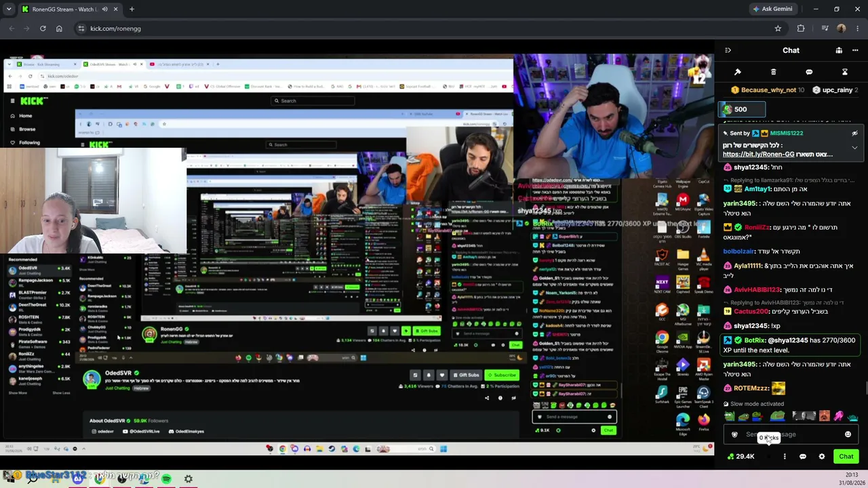Close the RonenGG Stream tab

tap(115, 9)
